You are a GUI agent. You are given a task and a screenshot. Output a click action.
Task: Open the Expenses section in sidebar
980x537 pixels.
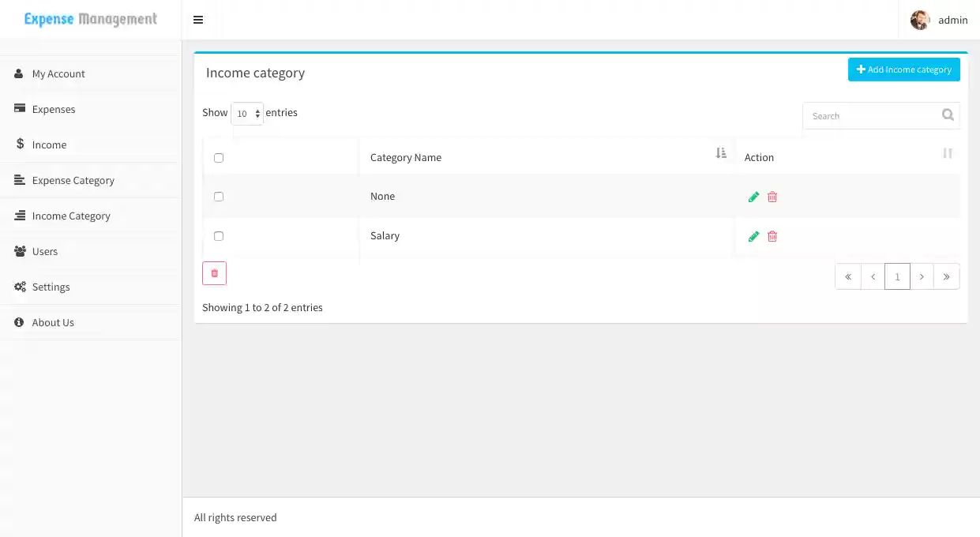pyautogui.click(x=53, y=109)
